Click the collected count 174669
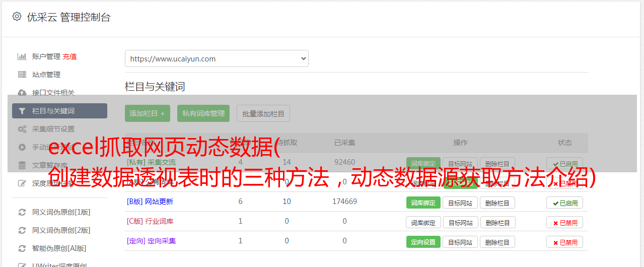The width and height of the screenshot is (644, 267). (344, 202)
